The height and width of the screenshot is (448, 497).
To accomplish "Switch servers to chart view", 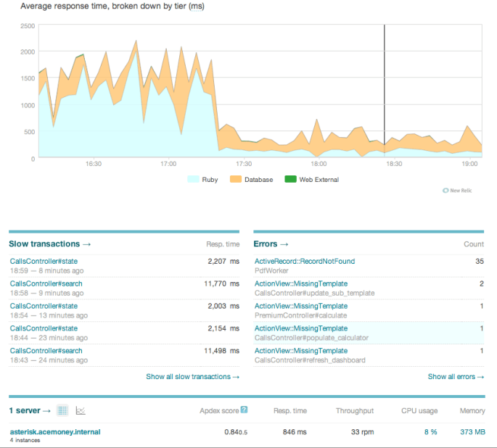I will (81, 410).
